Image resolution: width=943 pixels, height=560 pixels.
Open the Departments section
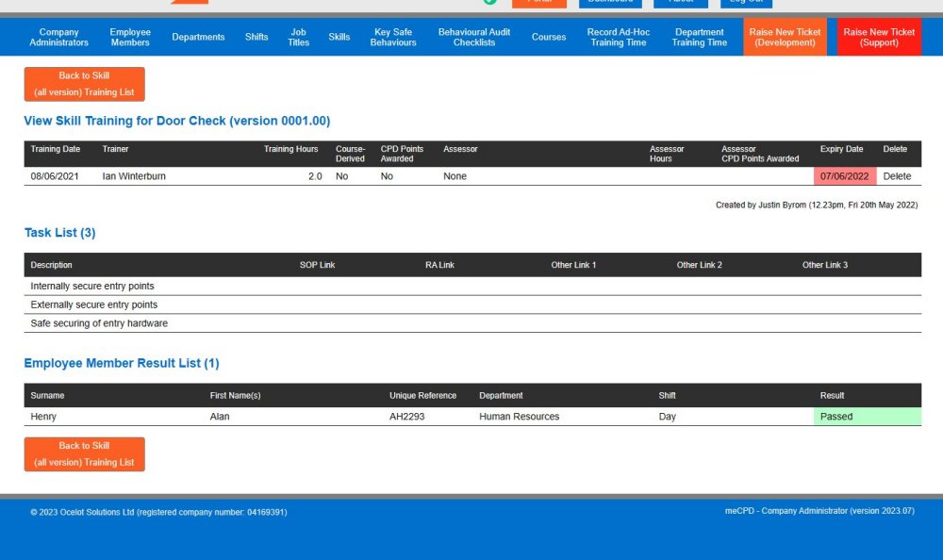point(198,37)
